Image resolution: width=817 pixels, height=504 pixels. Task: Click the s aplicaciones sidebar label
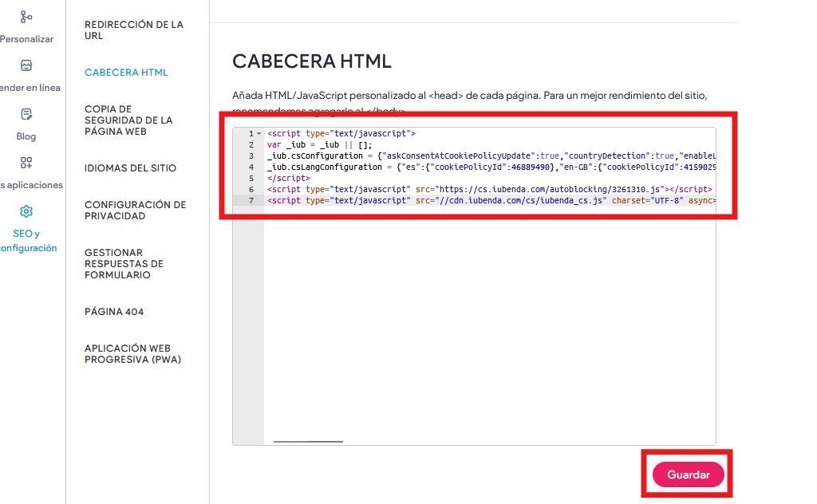click(x=31, y=185)
